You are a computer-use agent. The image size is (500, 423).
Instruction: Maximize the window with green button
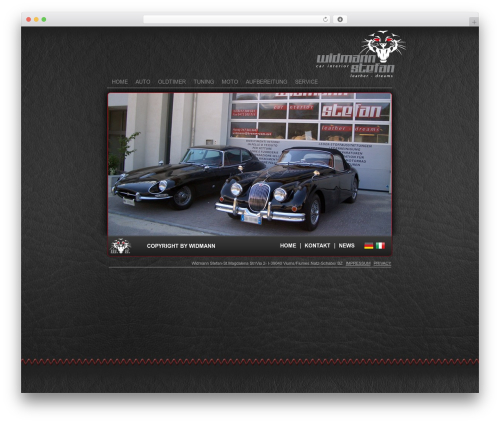pyautogui.click(x=44, y=19)
